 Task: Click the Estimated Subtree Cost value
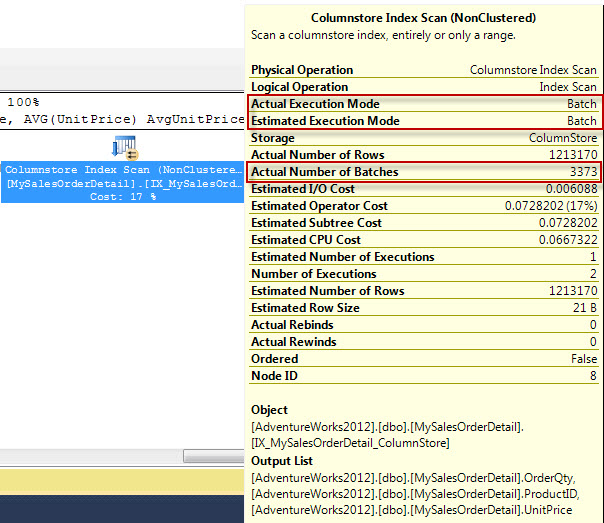(x=568, y=223)
